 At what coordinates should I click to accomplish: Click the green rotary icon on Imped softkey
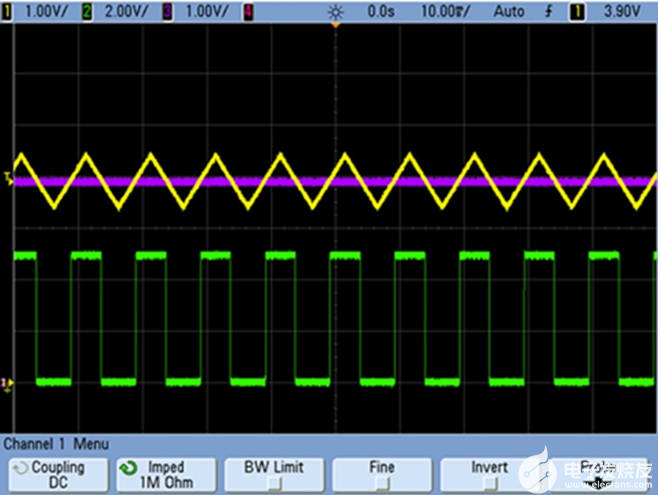[128, 468]
